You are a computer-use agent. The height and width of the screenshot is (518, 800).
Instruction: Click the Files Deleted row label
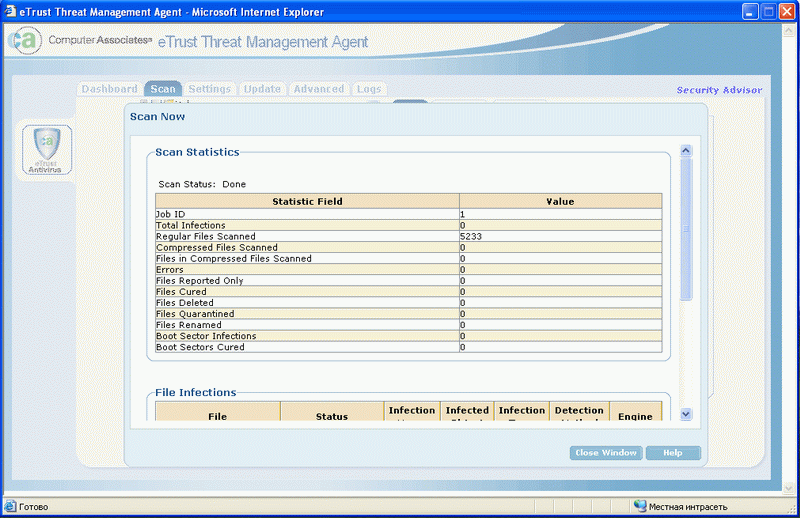(x=185, y=303)
